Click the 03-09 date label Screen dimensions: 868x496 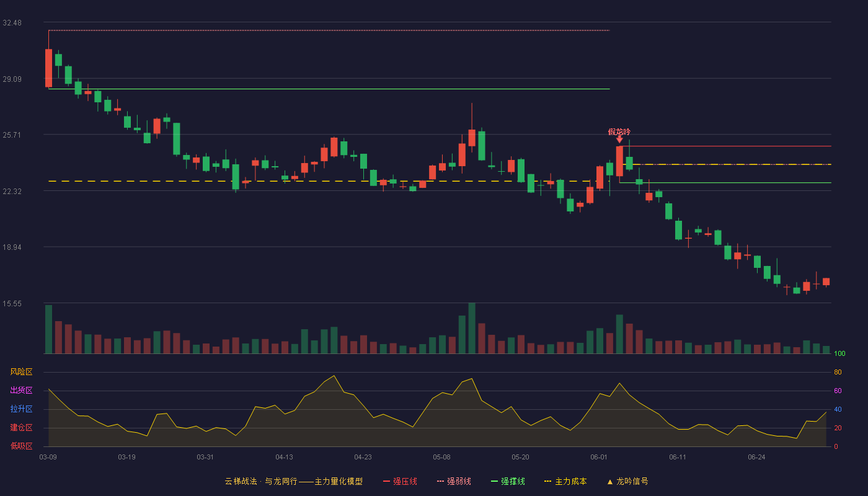(48, 457)
